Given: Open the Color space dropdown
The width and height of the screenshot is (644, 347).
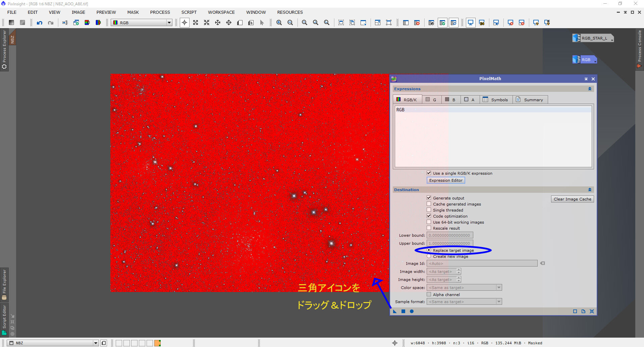Looking at the screenshot, I should 499,287.
